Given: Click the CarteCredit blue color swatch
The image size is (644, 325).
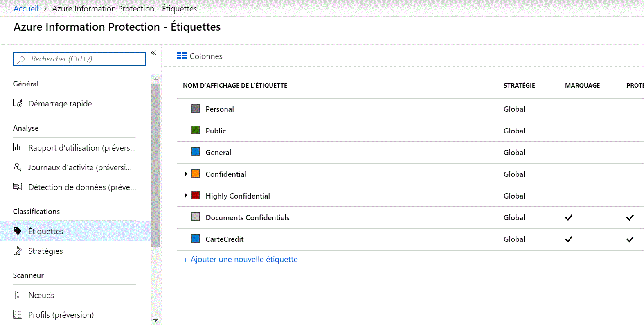Looking at the screenshot, I should coord(196,239).
